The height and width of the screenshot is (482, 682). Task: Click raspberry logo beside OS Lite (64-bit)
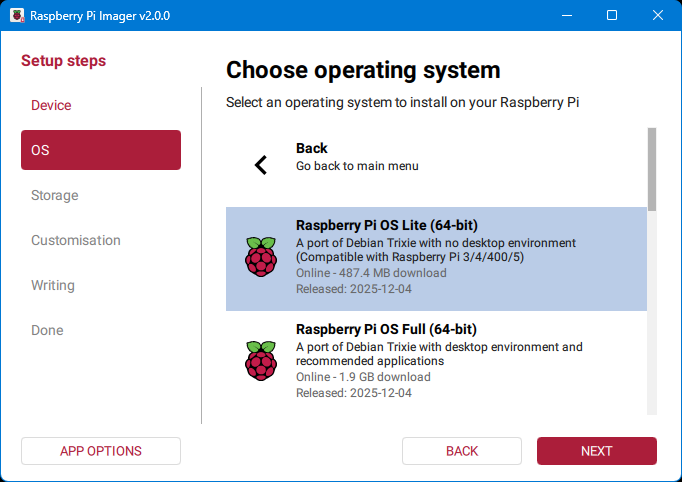tap(261, 258)
